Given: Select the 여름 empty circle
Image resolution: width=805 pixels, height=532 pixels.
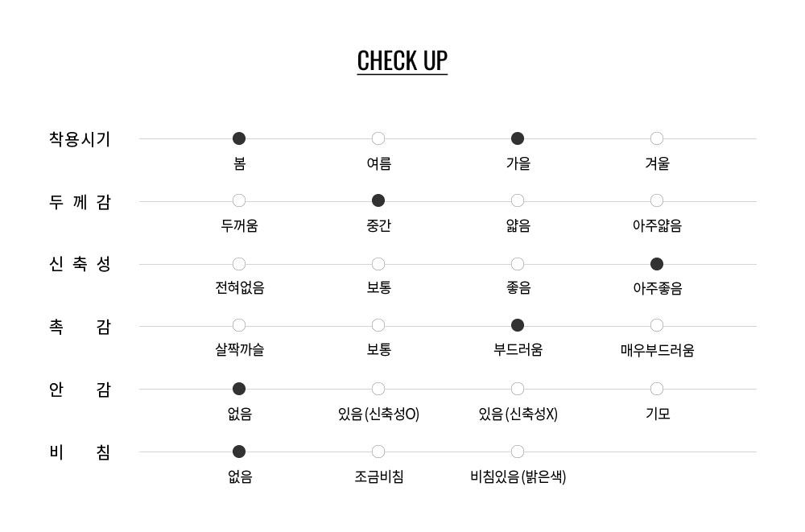Looking at the screenshot, I should point(378,138).
